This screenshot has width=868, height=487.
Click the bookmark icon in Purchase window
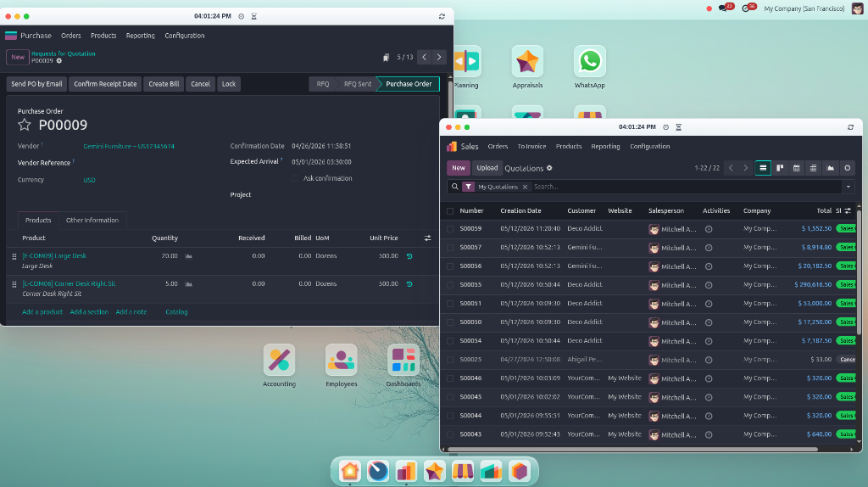386,57
